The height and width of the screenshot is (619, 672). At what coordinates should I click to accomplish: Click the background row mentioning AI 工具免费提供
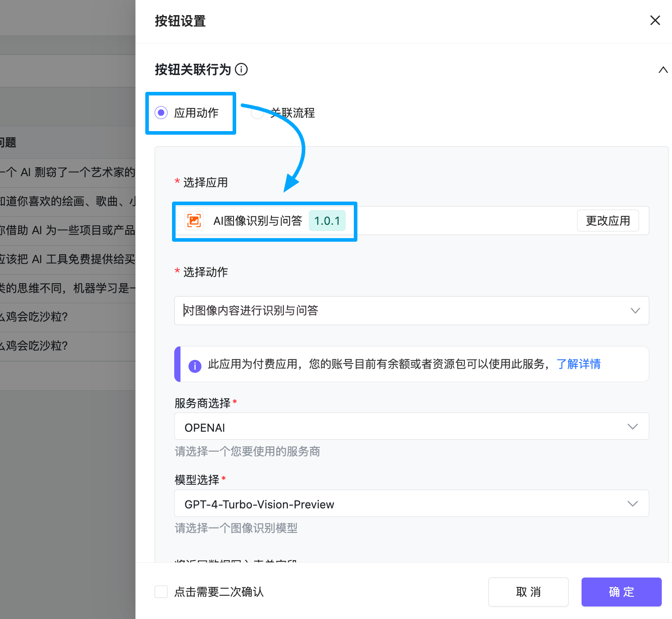coord(68,260)
